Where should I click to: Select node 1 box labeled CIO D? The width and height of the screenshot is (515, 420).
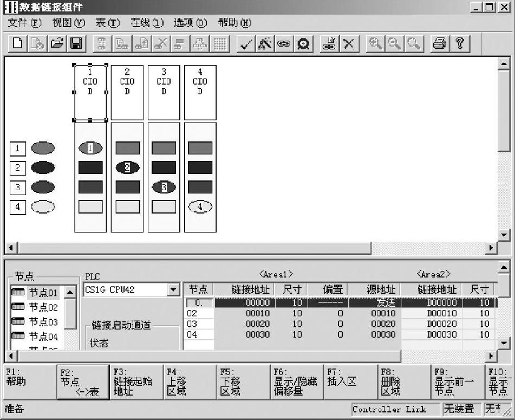click(x=90, y=92)
